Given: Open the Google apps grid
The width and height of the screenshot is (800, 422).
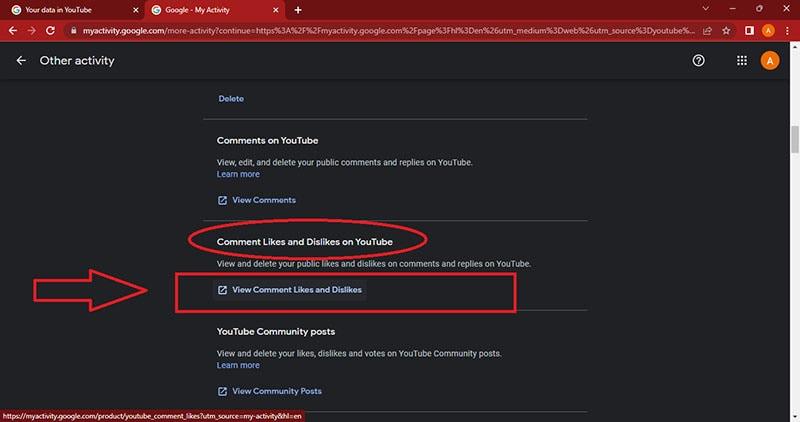Looking at the screenshot, I should click(741, 61).
